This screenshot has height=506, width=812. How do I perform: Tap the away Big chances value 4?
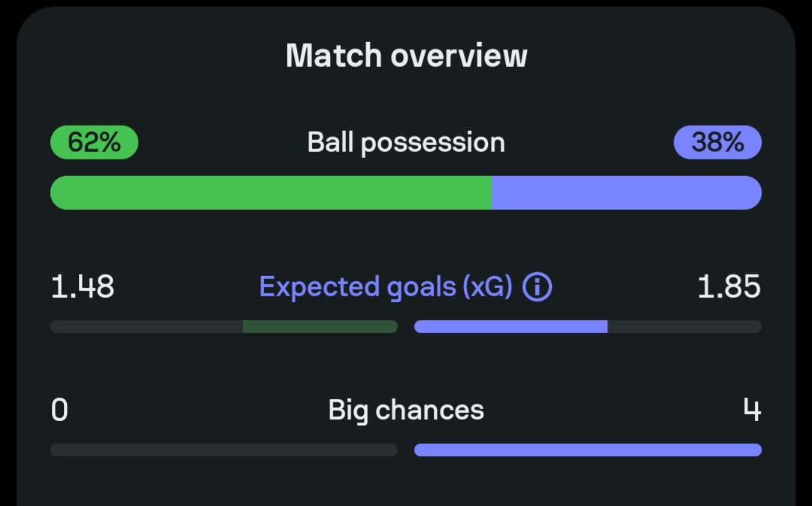(x=752, y=411)
